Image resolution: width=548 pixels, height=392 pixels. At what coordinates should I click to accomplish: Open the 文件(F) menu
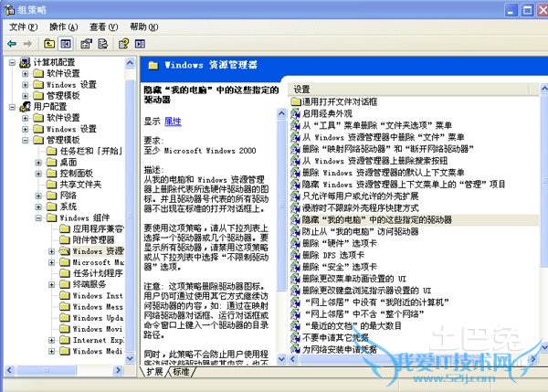(x=24, y=26)
